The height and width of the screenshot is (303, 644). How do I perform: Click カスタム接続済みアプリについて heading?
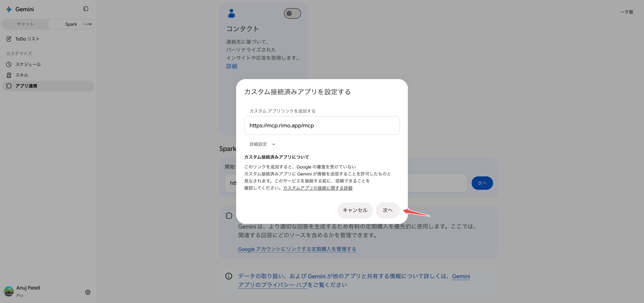click(277, 157)
